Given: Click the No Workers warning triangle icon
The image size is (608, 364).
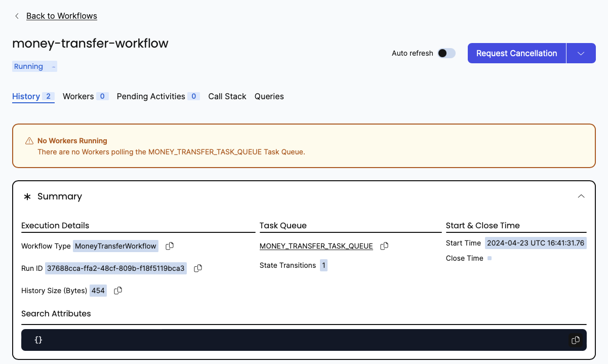Looking at the screenshot, I should click(x=29, y=141).
